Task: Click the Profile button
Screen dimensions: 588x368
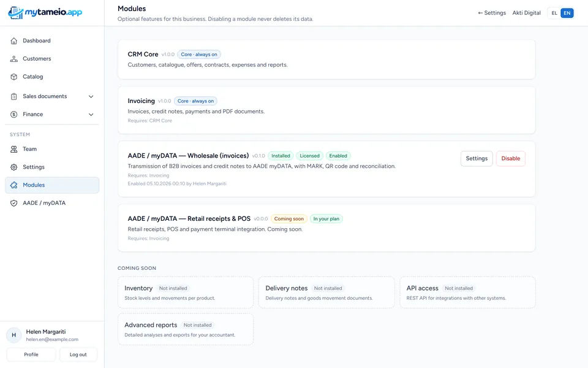Action: 31,355
